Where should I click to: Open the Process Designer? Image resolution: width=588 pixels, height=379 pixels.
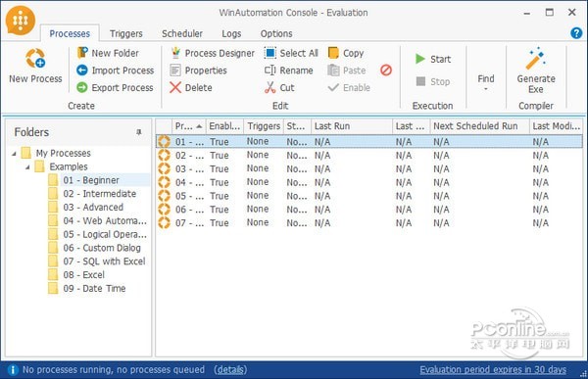[213, 53]
